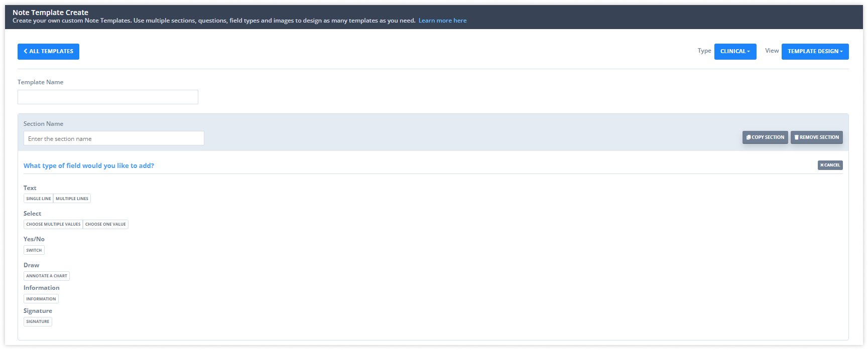Viewport: 868px width, 350px height.
Task: Focus the Section Name text box
Action: coord(114,138)
